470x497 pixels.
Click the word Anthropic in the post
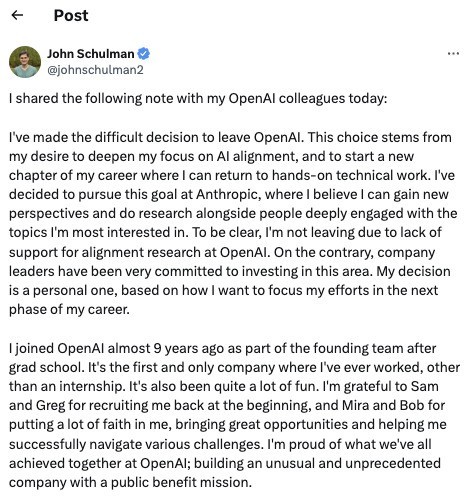click(227, 194)
